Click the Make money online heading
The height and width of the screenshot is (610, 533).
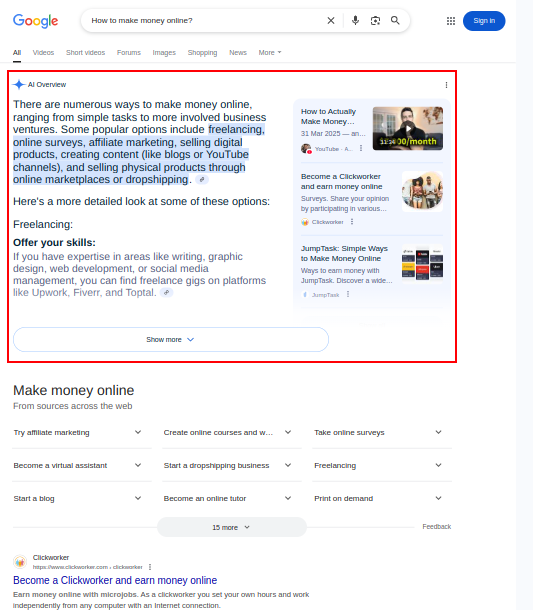point(74,390)
